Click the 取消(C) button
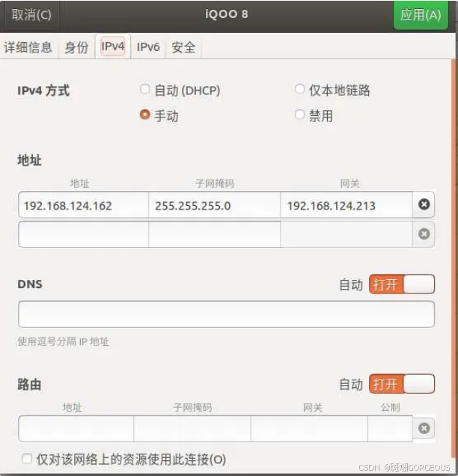The width and height of the screenshot is (458, 476). [x=31, y=14]
